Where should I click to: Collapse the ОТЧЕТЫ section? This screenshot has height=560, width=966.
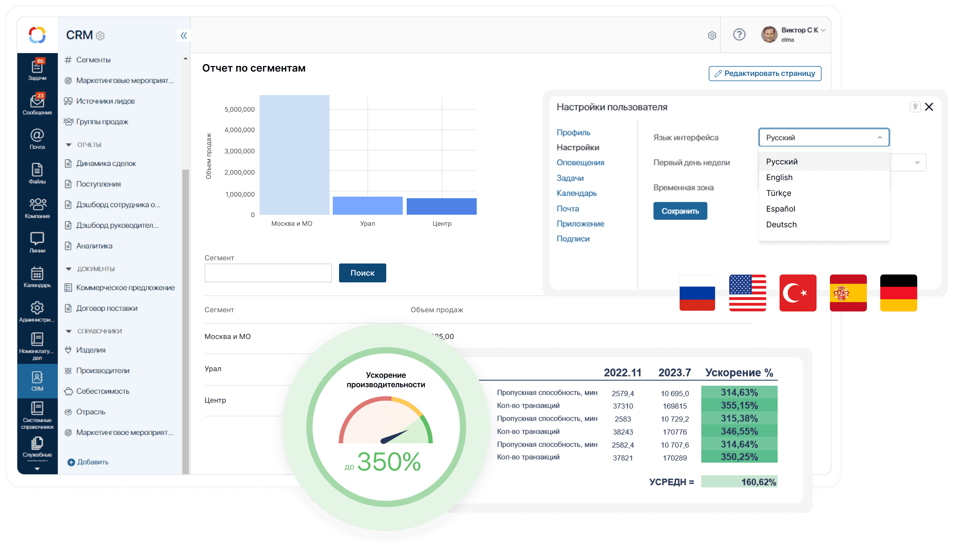pyautogui.click(x=69, y=145)
